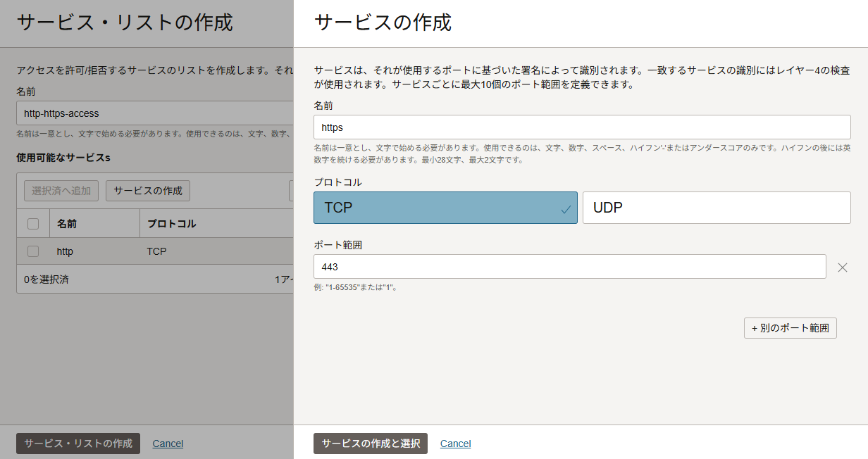Select the TCP protocol option
This screenshot has height=459, width=868.
[x=445, y=208]
